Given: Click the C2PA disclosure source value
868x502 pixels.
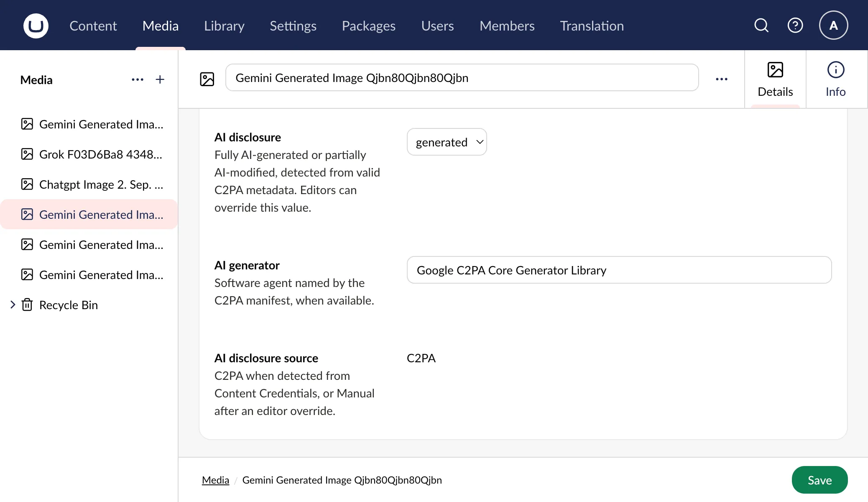Looking at the screenshot, I should point(421,358).
